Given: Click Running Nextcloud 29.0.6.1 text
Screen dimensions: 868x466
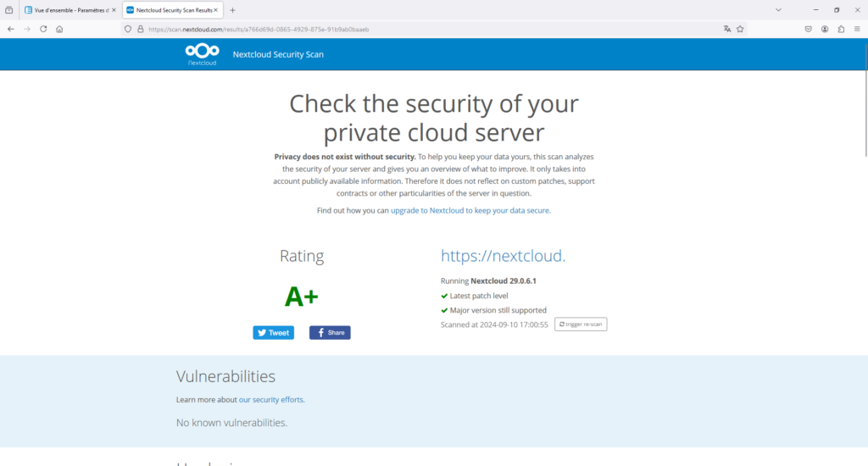Looking at the screenshot, I should 488,280.
